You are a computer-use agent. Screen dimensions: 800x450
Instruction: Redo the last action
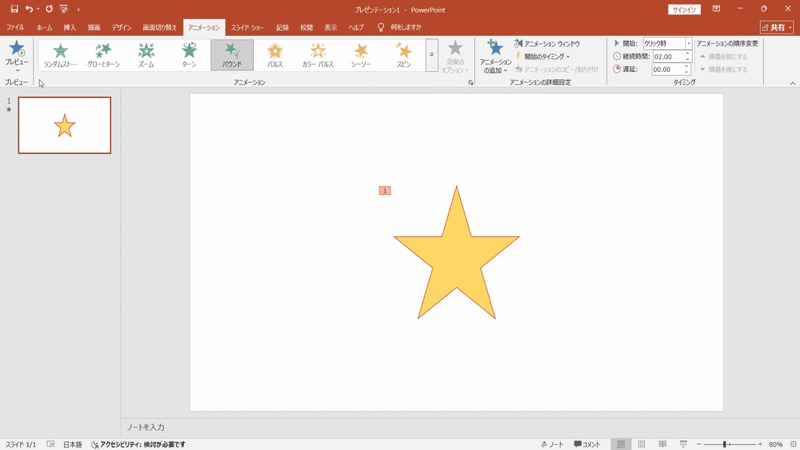pyautogui.click(x=49, y=9)
